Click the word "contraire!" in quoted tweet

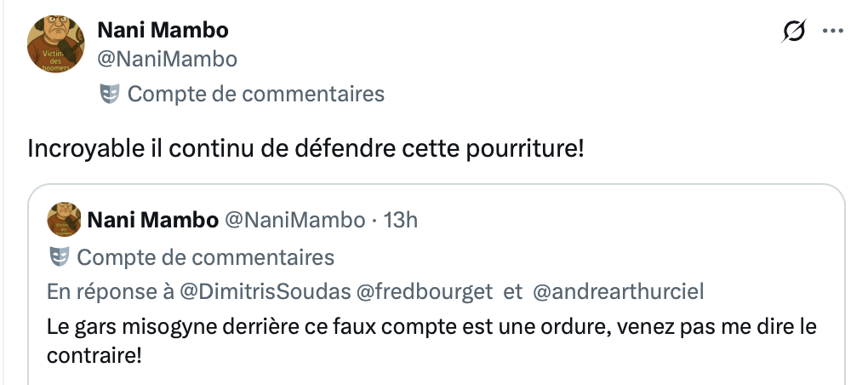coord(94,353)
